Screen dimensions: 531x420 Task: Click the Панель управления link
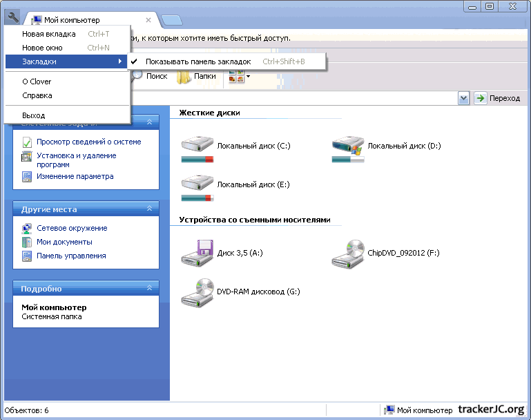pos(71,256)
